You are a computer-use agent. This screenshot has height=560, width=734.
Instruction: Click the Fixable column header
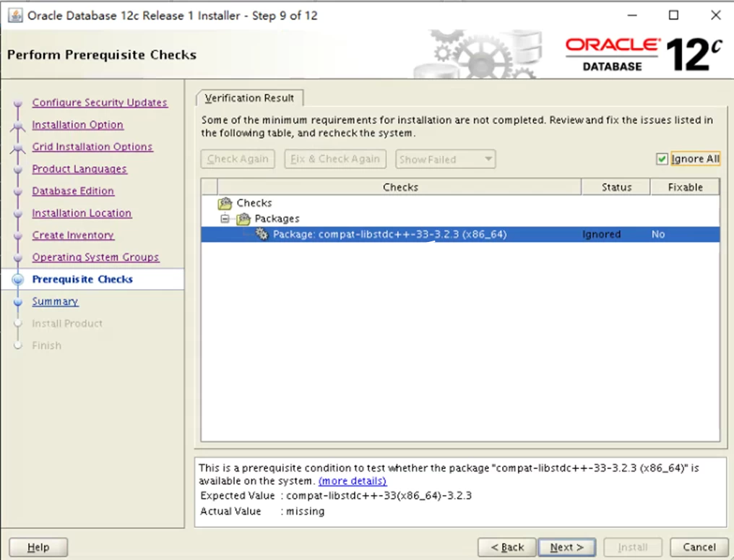pos(685,187)
